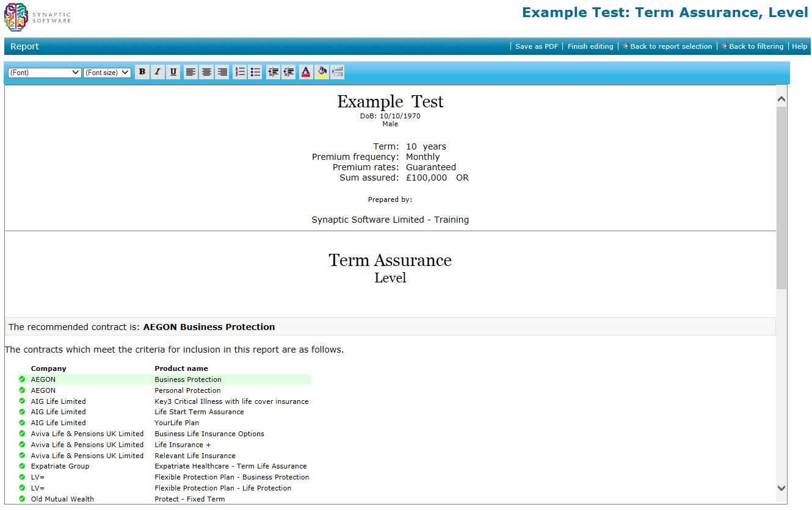Open the Font size dropdown

107,73
